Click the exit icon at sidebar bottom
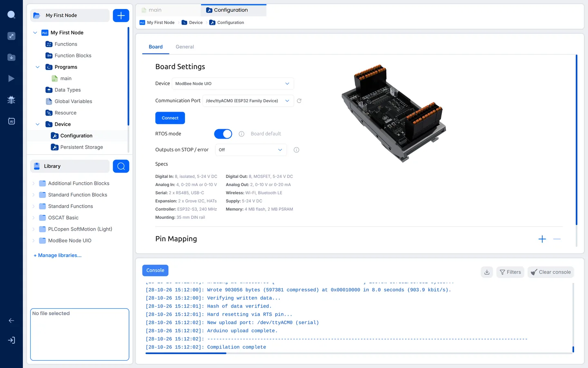 [x=11, y=340]
